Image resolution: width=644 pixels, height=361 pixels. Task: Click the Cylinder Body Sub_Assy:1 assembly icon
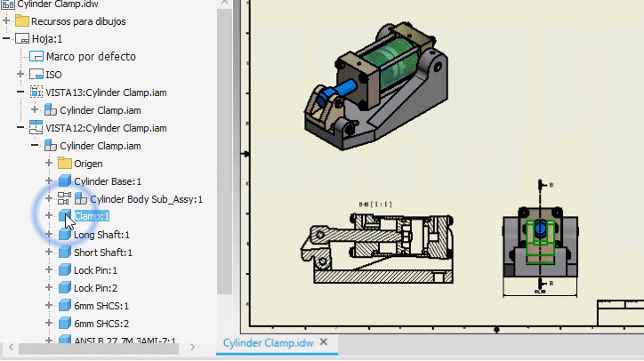[x=80, y=199]
